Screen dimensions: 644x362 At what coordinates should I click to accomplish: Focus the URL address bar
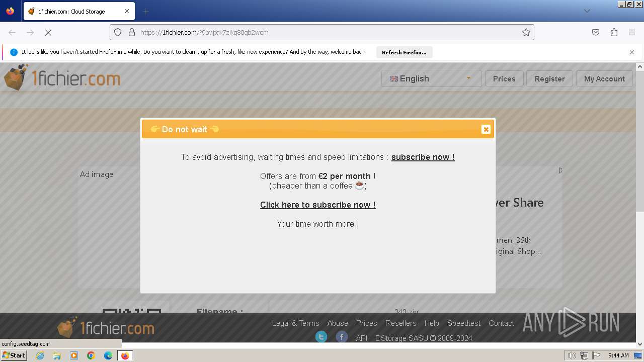point(322,32)
